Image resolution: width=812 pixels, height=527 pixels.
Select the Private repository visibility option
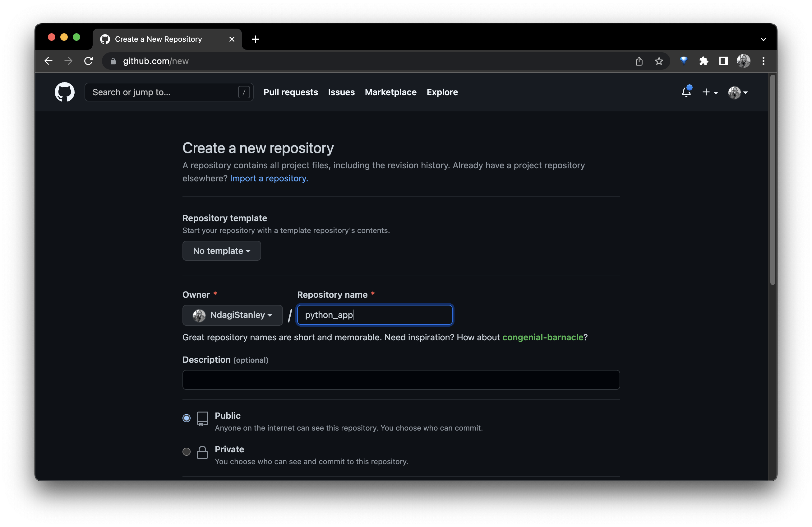[186, 452]
